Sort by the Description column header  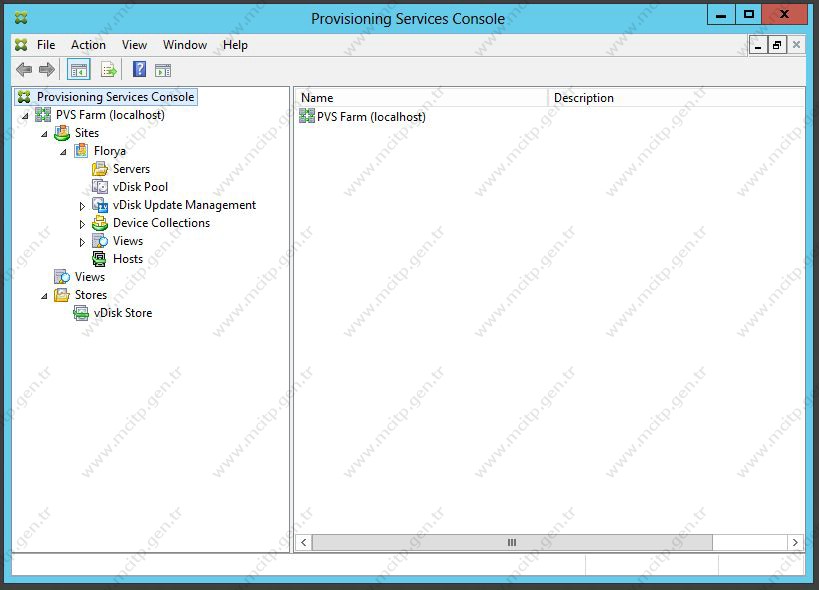[x=676, y=98]
